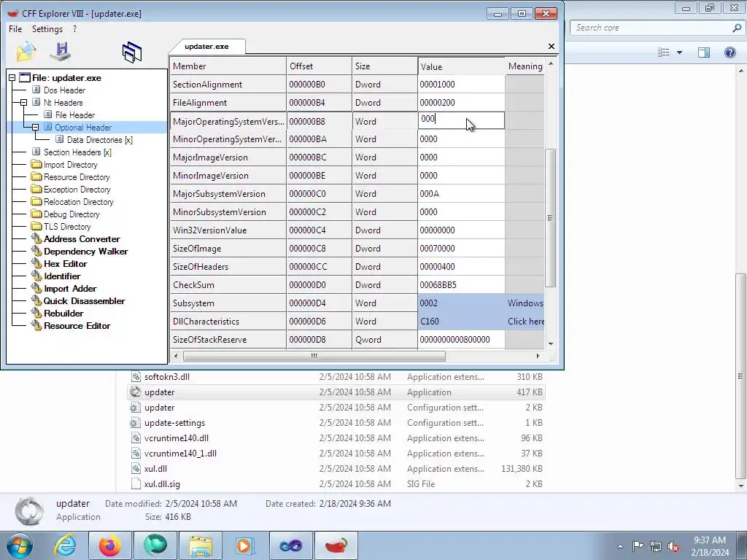Click the table scroll right arrow
The width and height of the screenshot is (747, 560).
(538, 356)
